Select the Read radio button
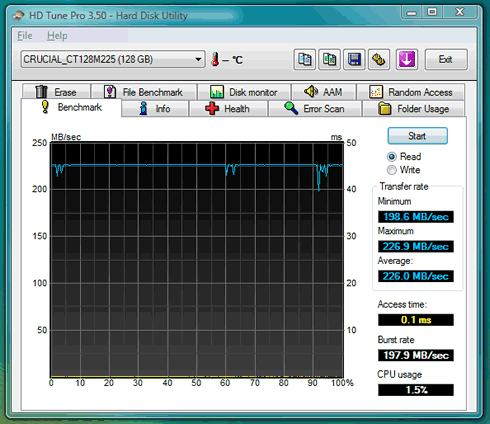This screenshot has width=490, height=424. tap(392, 157)
